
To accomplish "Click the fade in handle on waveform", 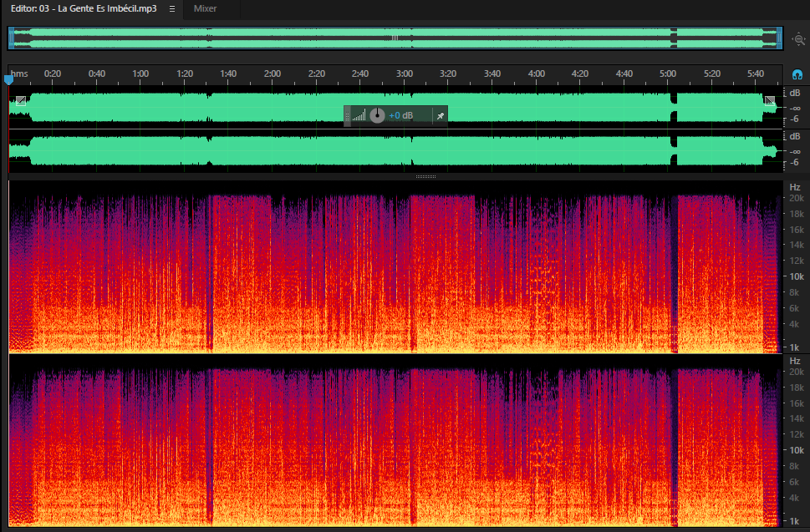I will click(21, 100).
